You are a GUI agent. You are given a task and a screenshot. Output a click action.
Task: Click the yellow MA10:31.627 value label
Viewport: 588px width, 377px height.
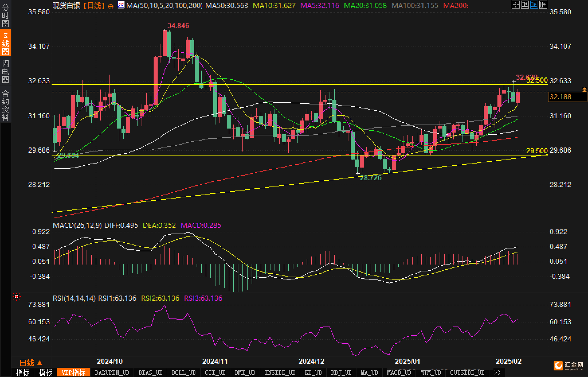coord(274,5)
